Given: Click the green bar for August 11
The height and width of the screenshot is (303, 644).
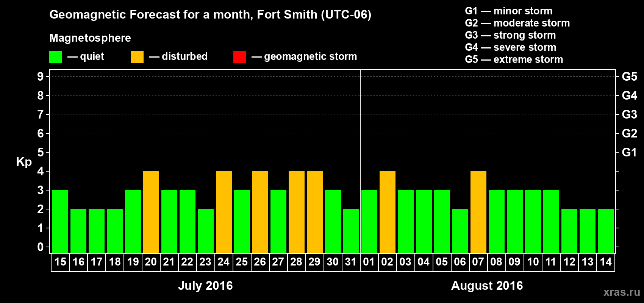Looking at the screenshot, I should [x=551, y=221].
